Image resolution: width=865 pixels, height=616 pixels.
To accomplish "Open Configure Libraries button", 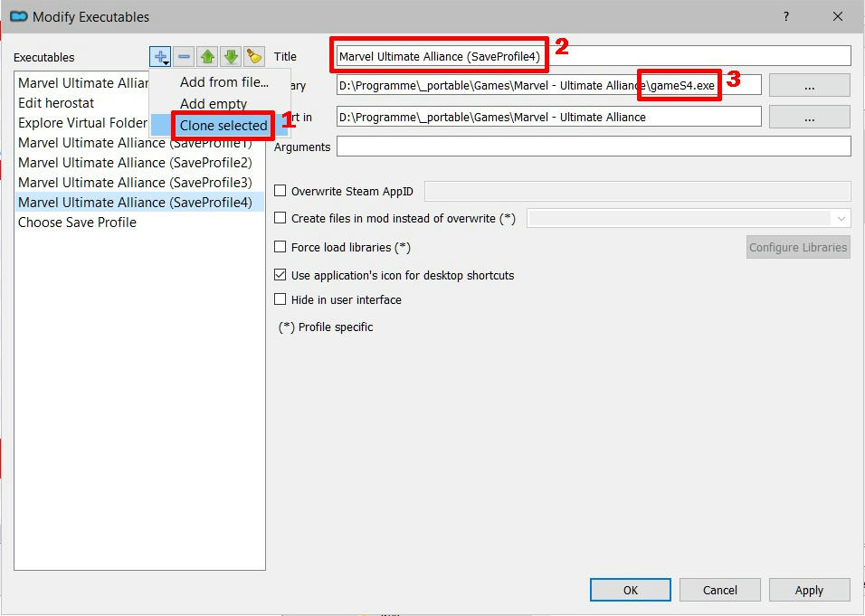I will 798,247.
